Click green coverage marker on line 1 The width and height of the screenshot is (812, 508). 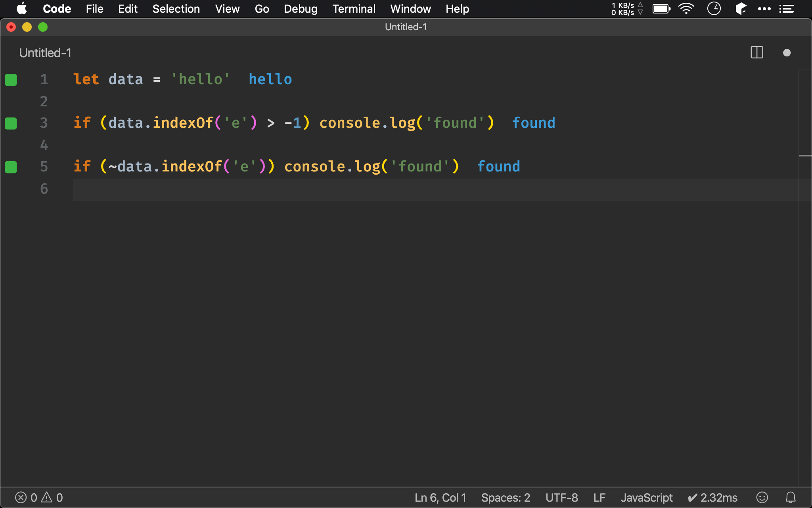(x=11, y=80)
